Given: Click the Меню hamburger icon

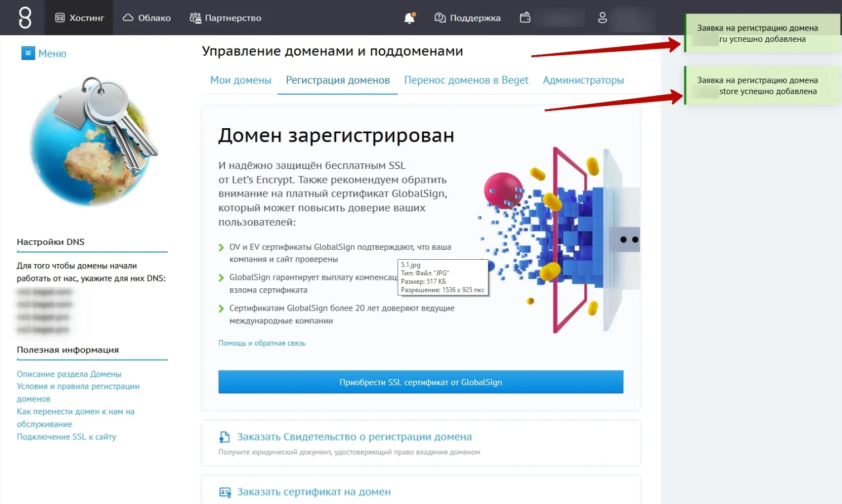Looking at the screenshot, I should (x=28, y=53).
